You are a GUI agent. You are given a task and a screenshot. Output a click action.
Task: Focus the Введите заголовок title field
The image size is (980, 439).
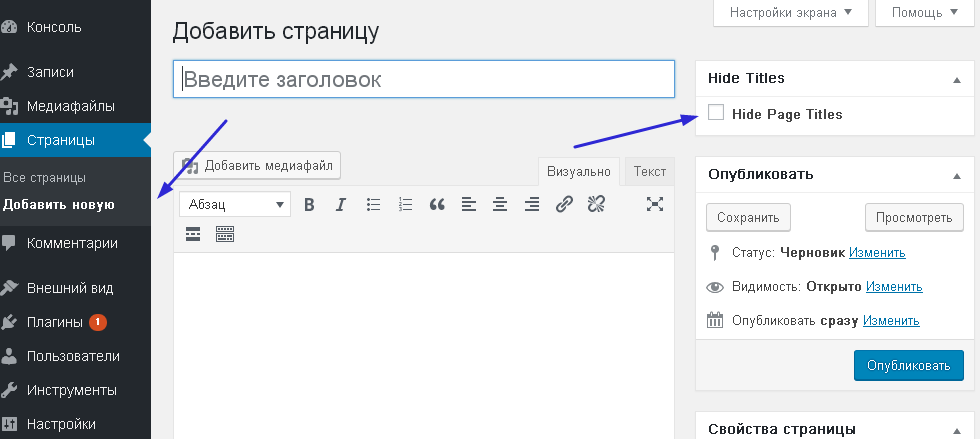(x=425, y=80)
